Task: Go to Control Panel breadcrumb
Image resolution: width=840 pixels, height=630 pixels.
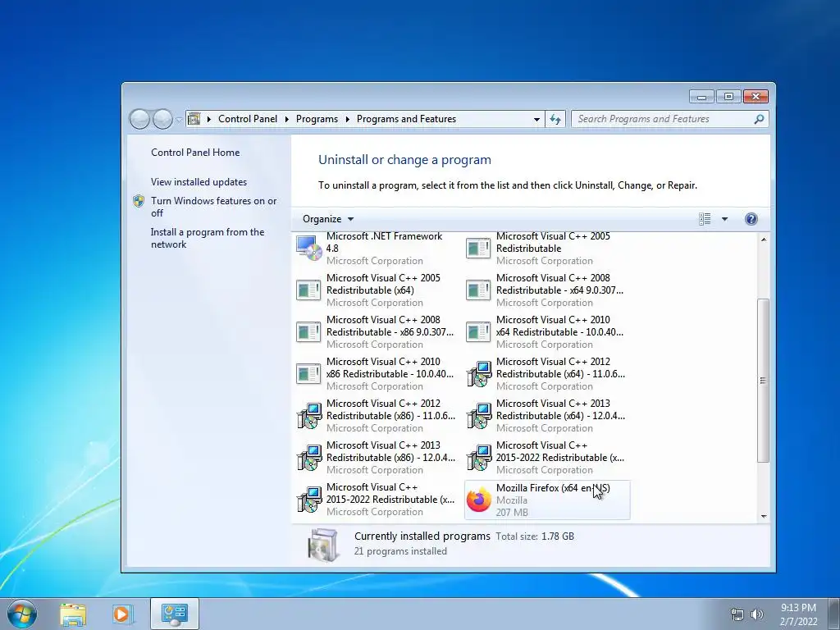Action: 248,119
